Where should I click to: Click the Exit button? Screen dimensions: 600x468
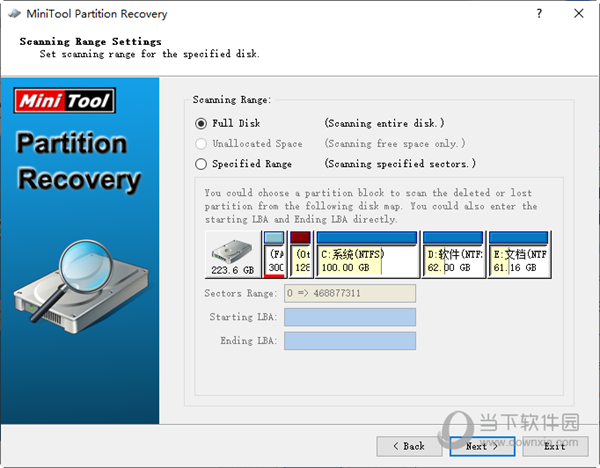point(555,446)
